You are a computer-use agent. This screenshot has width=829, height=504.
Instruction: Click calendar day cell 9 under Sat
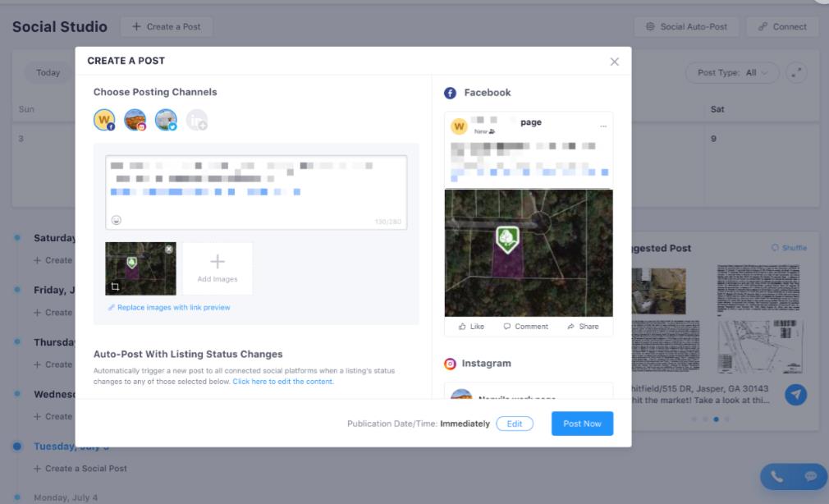pyautogui.click(x=762, y=167)
